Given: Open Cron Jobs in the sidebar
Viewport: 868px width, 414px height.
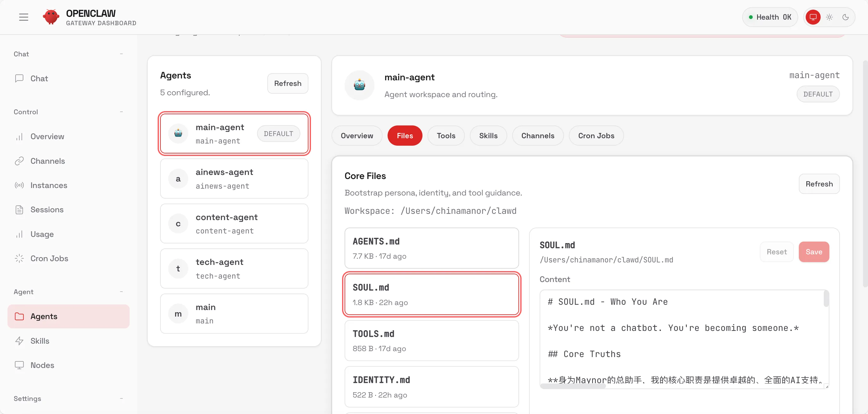Looking at the screenshot, I should [x=69, y=258].
